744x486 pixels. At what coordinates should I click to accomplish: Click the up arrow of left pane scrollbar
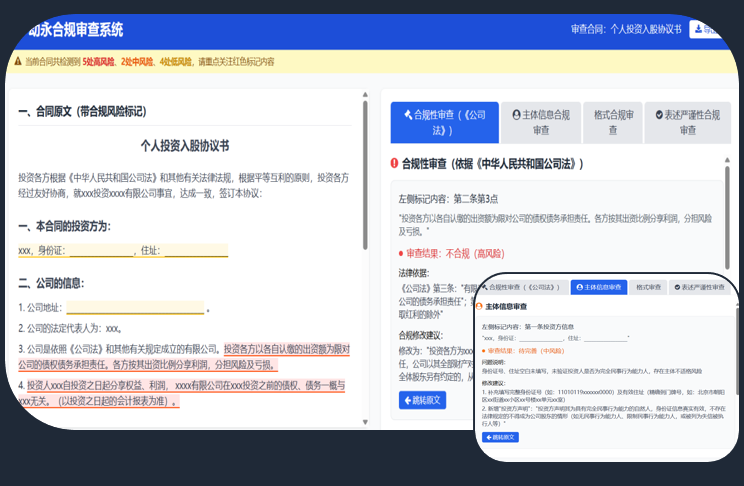pos(365,94)
